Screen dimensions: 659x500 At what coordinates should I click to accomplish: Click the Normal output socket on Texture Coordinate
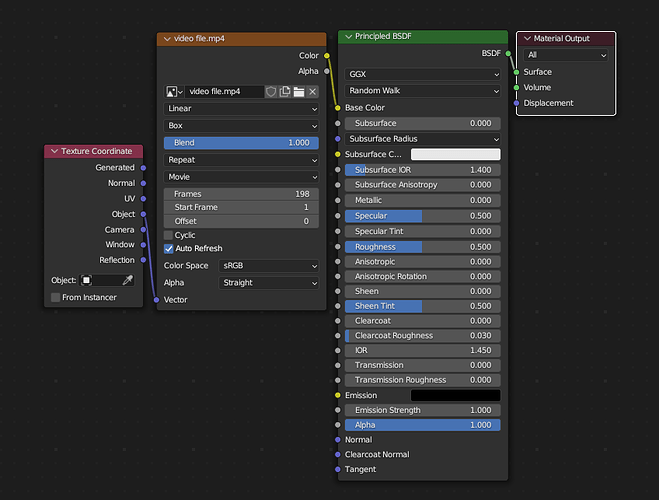coord(143,183)
